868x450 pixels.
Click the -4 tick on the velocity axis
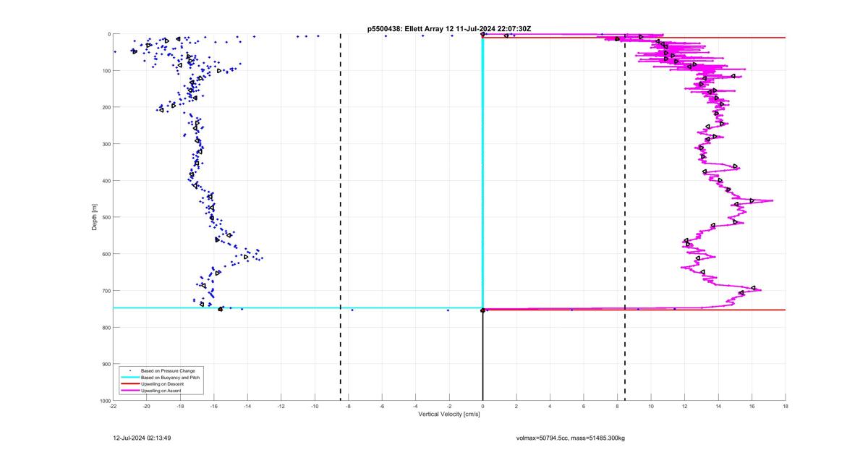click(416, 407)
